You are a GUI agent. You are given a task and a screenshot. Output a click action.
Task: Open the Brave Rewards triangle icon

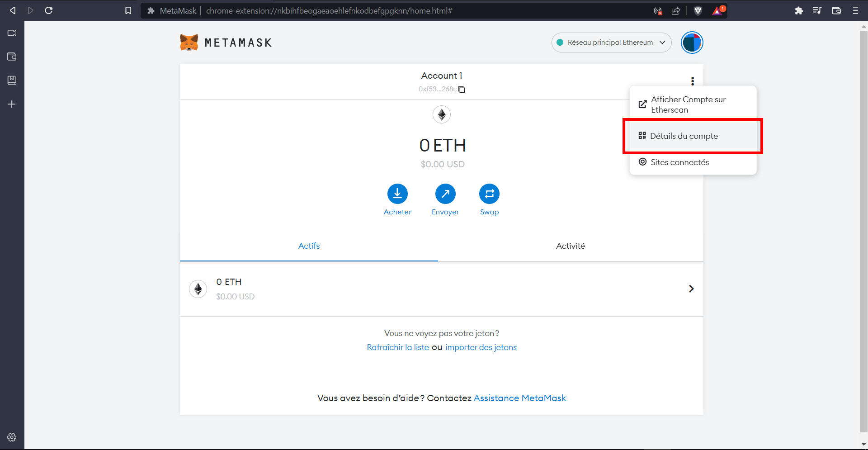coord(718,10)
